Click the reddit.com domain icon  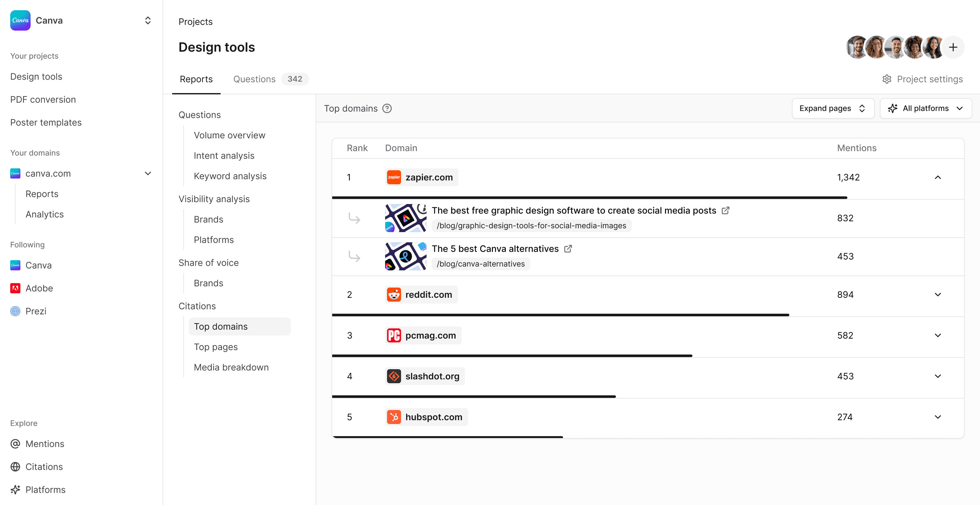(394, 294)
